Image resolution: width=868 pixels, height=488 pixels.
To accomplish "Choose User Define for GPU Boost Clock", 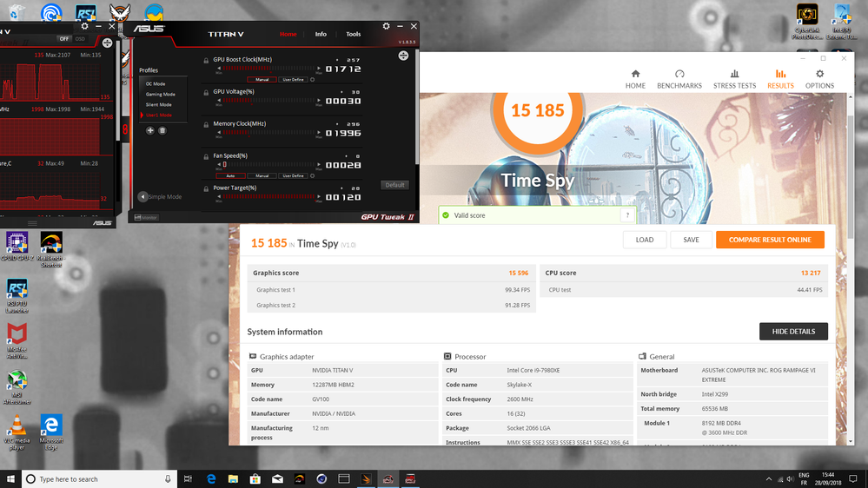I will point(293,80).
